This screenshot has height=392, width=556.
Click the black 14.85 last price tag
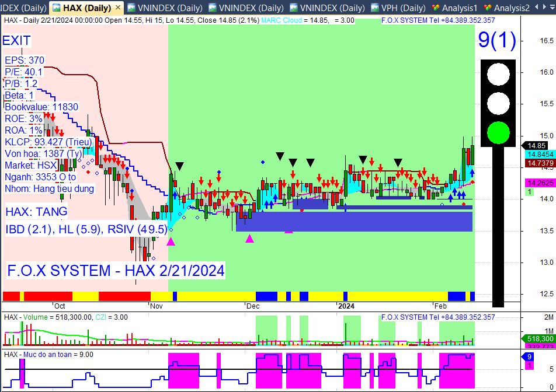pos(536,145)
